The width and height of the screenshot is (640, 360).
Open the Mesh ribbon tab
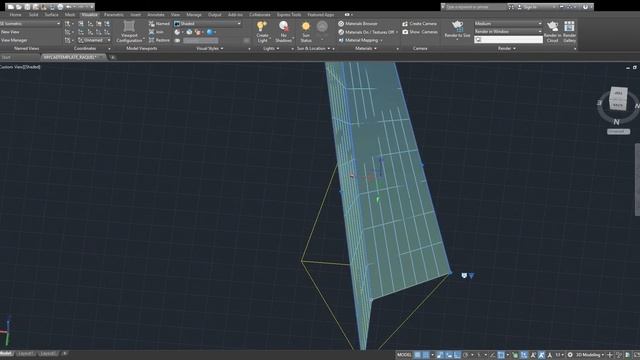[x=70, y=15]
